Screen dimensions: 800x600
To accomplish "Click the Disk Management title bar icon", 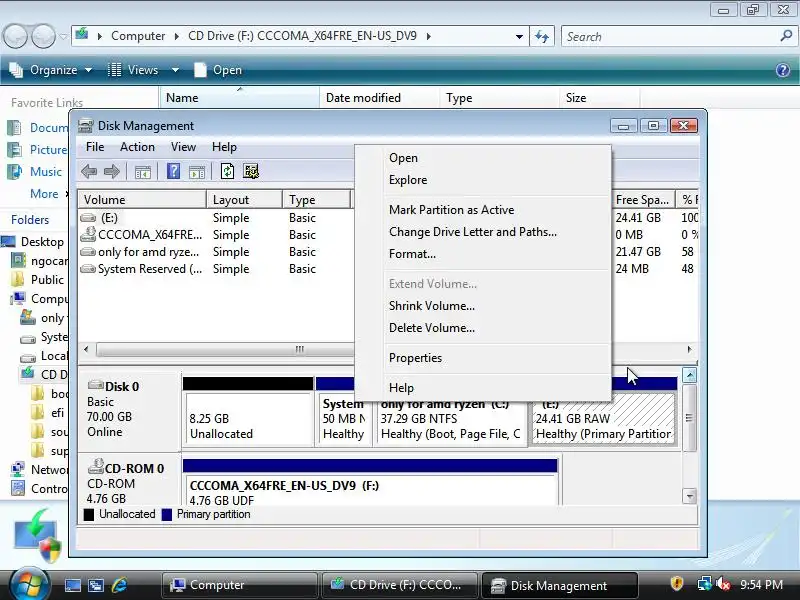I will tap(86, 126).
